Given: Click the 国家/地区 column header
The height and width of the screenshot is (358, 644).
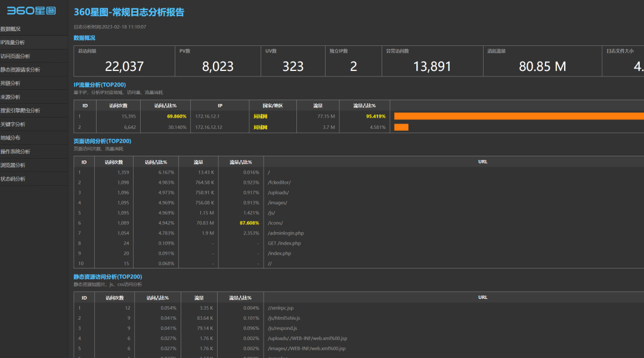Looking at the screenshot, I should (273, 106).
